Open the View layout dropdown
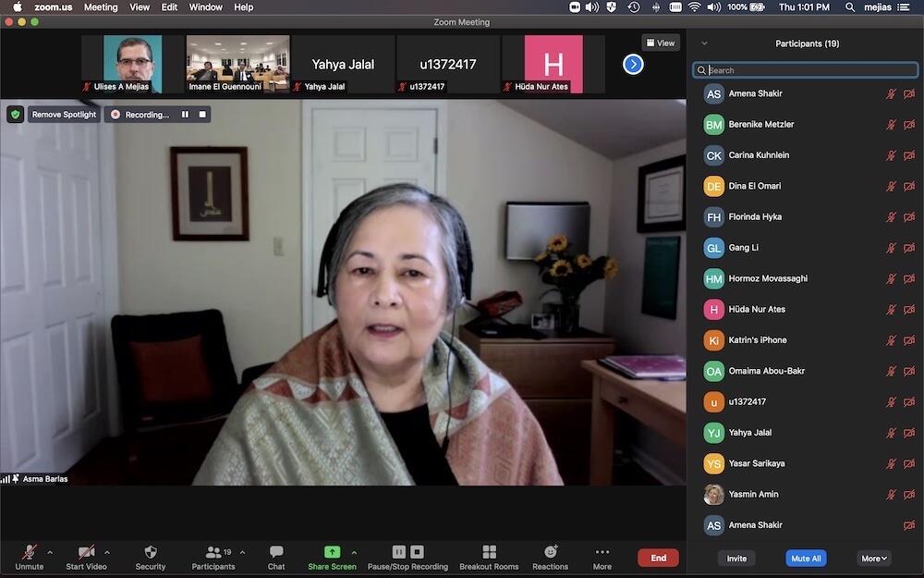 [661, 43]
